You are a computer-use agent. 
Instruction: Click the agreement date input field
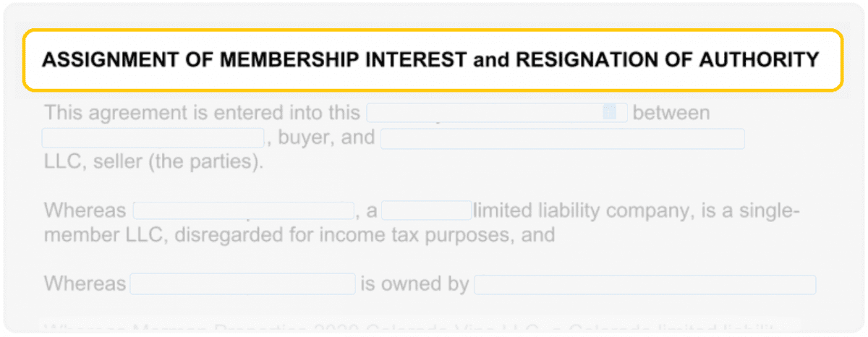coord(485,113)
